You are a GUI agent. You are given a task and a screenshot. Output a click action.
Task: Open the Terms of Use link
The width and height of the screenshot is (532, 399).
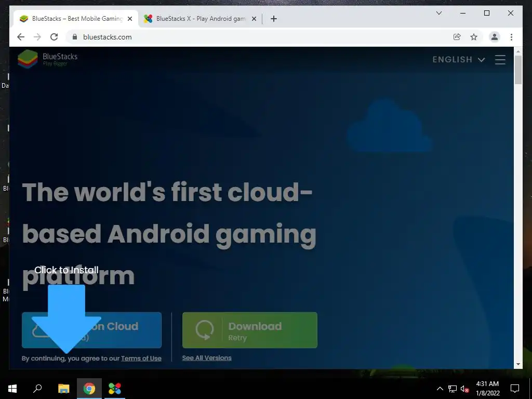pos(141,358)
